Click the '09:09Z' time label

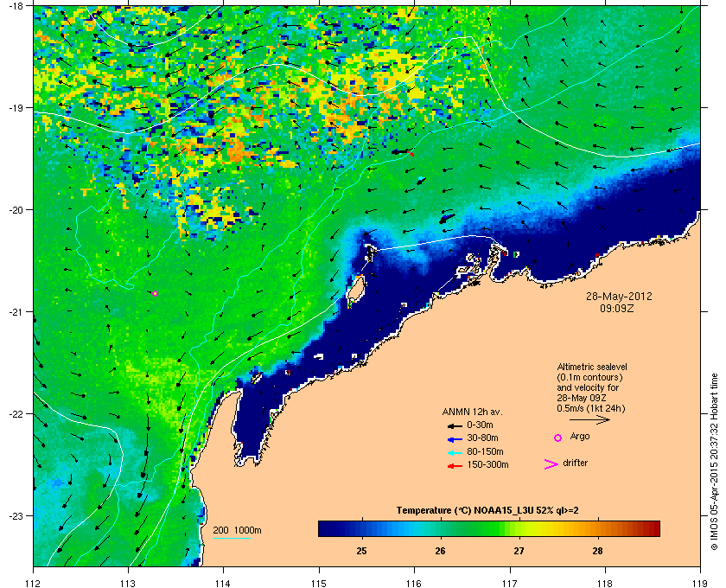click(x=617, y=308)
